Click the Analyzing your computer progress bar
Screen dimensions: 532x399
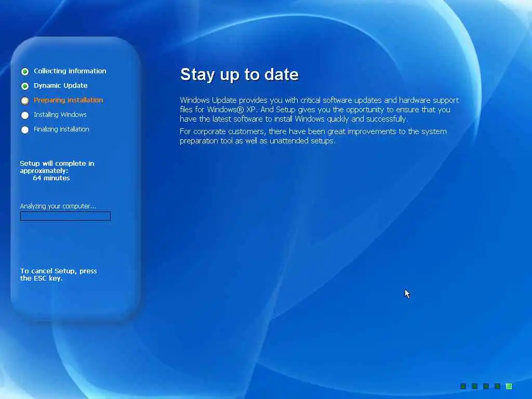point(65,216)
